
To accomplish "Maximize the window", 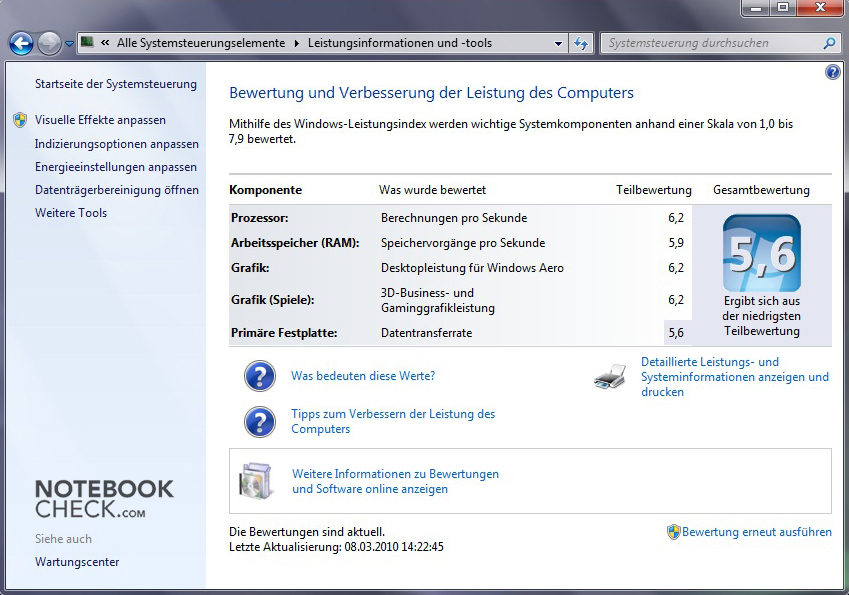I will [x=783, y=8].
